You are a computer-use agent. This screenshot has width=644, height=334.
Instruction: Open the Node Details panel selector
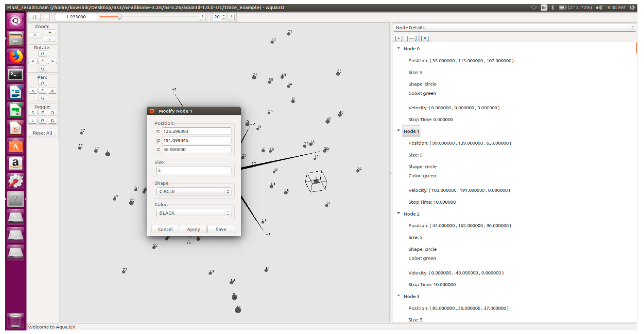coord(514,28)
